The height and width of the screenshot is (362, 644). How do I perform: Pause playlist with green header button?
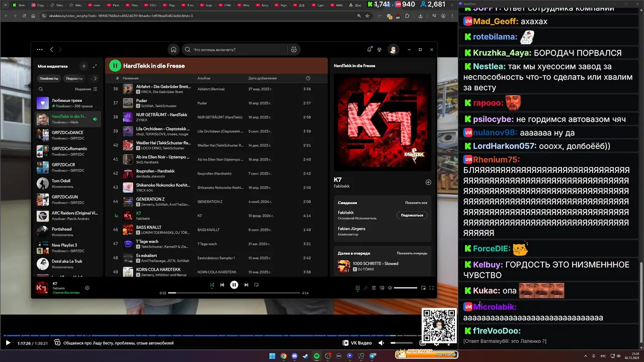point(115,65)
